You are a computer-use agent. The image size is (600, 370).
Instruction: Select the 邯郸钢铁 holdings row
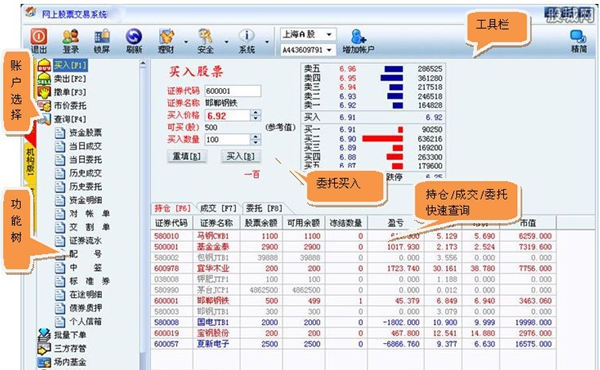354,301
